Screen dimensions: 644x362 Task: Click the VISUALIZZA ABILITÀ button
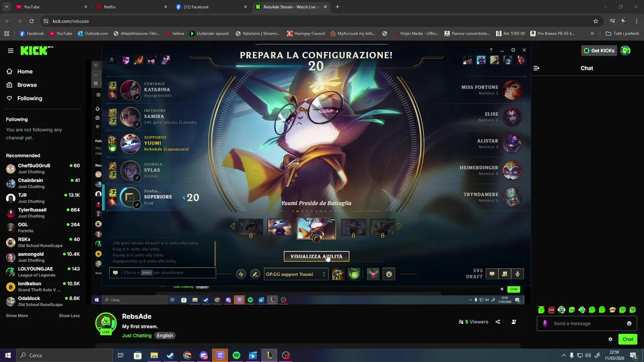(316, 256)
